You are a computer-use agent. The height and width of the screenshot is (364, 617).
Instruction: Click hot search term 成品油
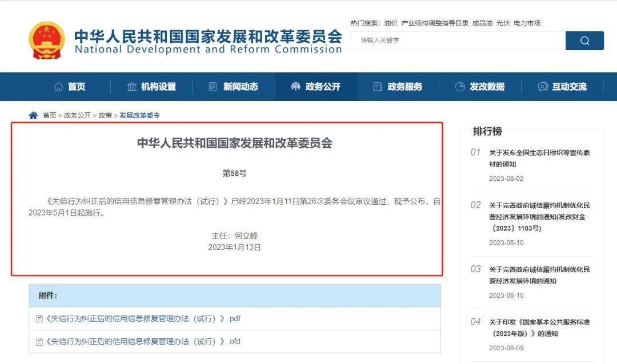point(482,23)
